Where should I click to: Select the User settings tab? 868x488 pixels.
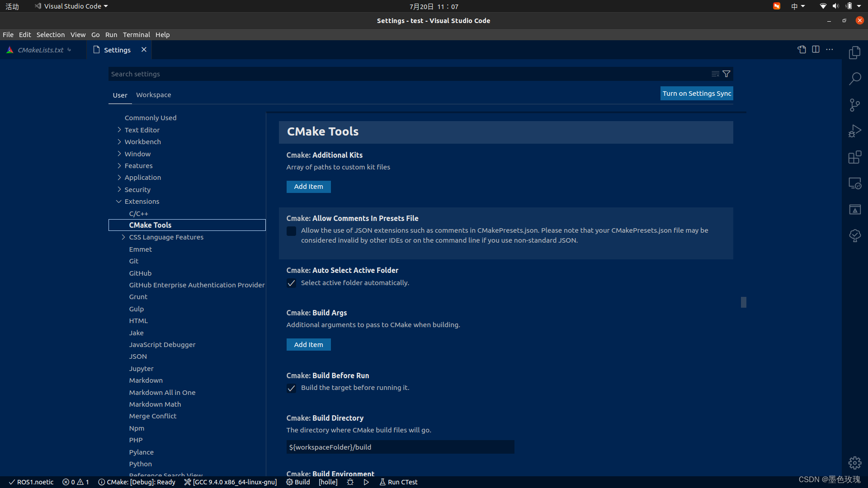point(120,95)
